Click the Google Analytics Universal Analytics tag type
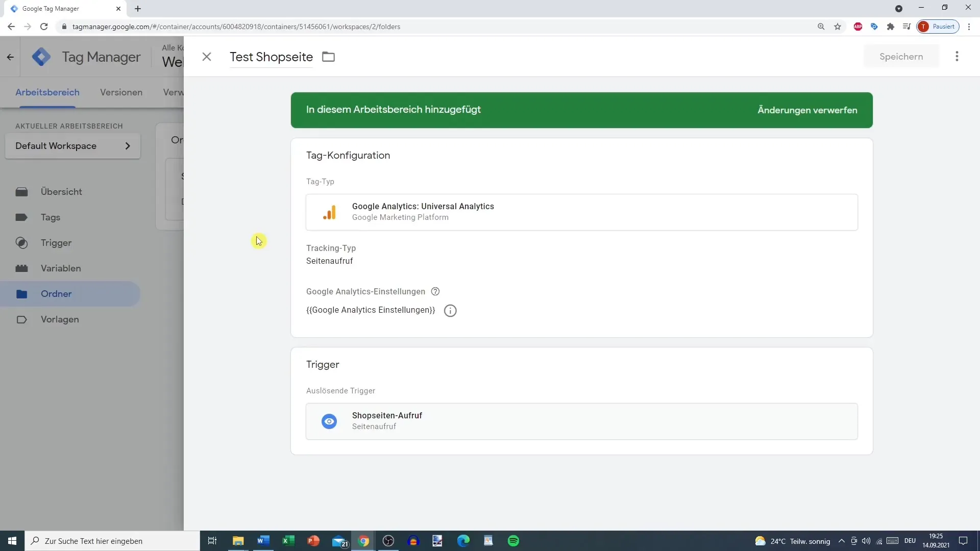980x551 pixels. click(581, 212)
